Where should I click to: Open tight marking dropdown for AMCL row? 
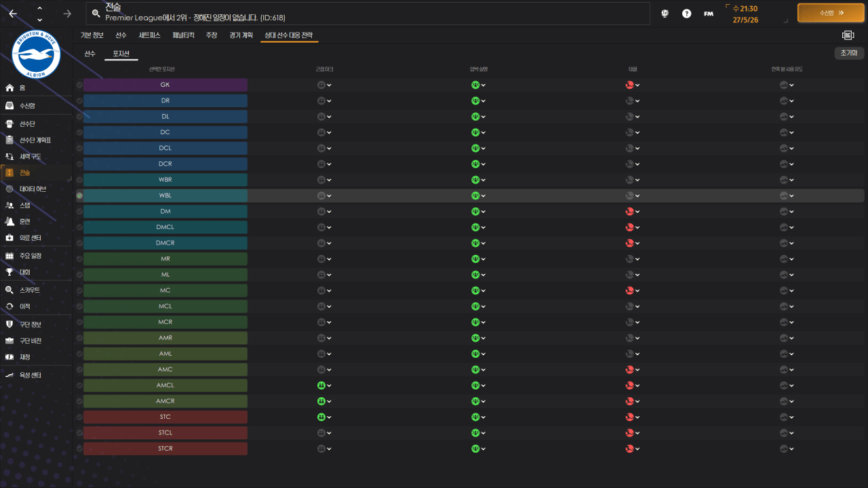point(324,385)
